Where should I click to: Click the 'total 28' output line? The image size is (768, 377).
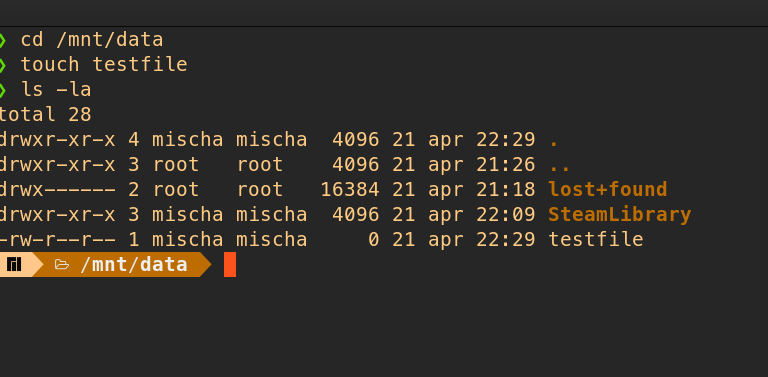click(45, 115)
